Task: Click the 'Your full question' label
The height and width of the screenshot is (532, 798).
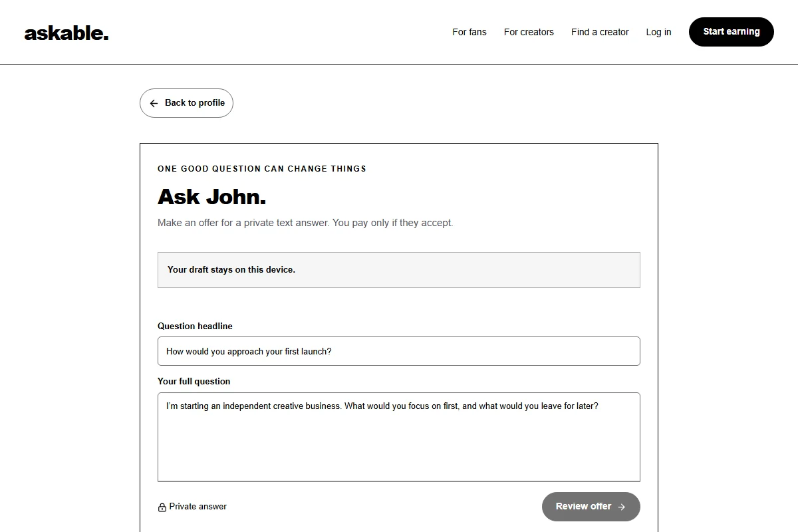Action: click(x=194, y=382)
